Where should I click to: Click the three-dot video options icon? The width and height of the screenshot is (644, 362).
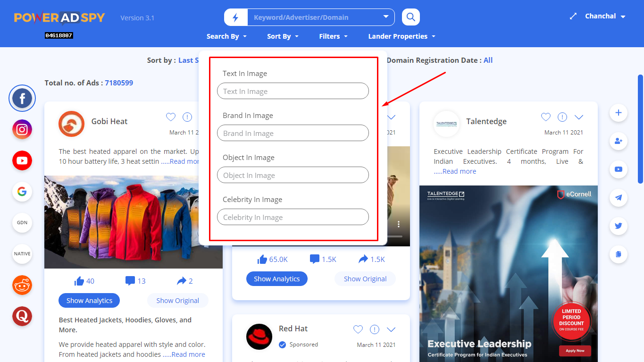[x=399, y=224]
